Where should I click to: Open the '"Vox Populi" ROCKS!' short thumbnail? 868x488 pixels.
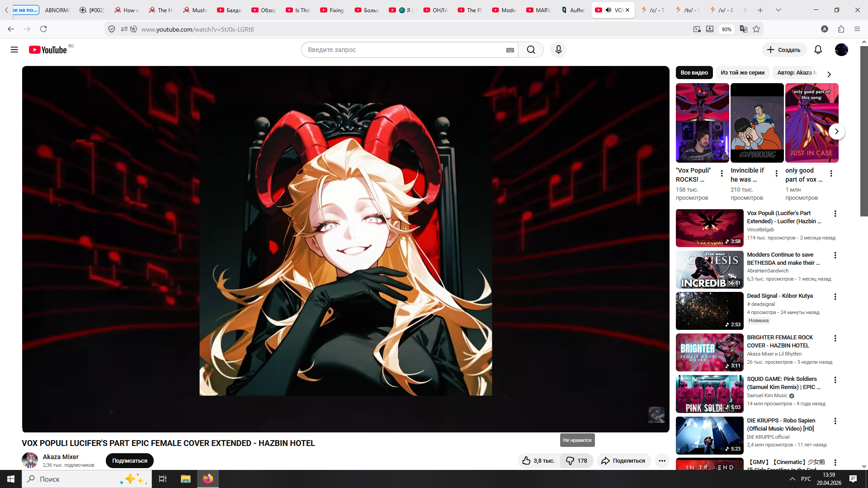click(x=702, y=123)
